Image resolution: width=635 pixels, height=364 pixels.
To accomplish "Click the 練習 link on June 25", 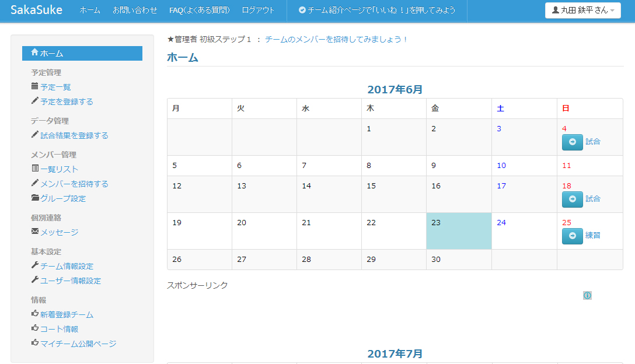I will click(x=592, y=236).
